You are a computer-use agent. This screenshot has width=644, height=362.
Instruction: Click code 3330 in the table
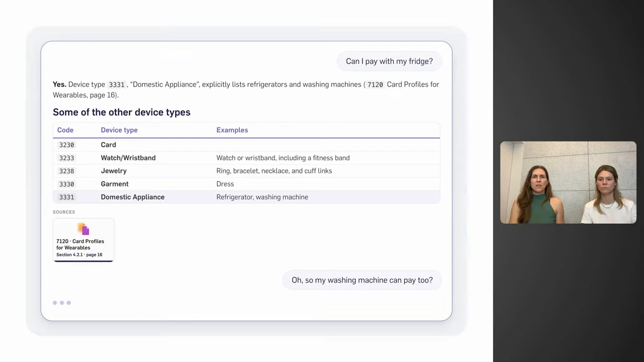coord(66,184)
